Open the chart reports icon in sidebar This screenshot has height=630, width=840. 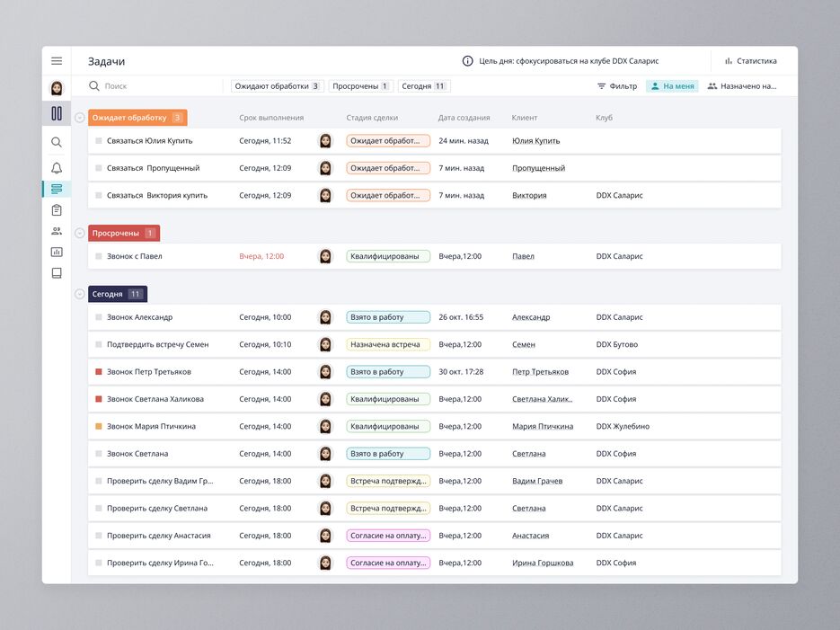57,253
